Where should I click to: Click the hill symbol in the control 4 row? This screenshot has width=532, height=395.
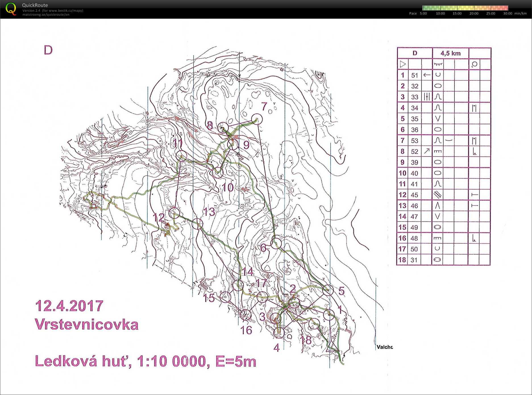pyautogui.click(x=438, y=108)
